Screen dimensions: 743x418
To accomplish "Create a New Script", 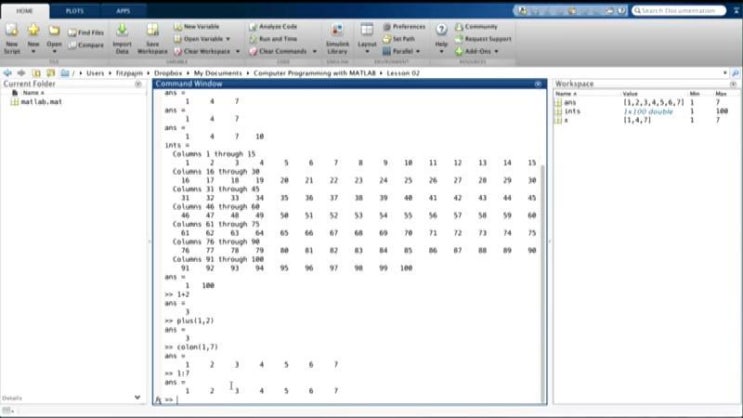I will click(x=12, y=38).
